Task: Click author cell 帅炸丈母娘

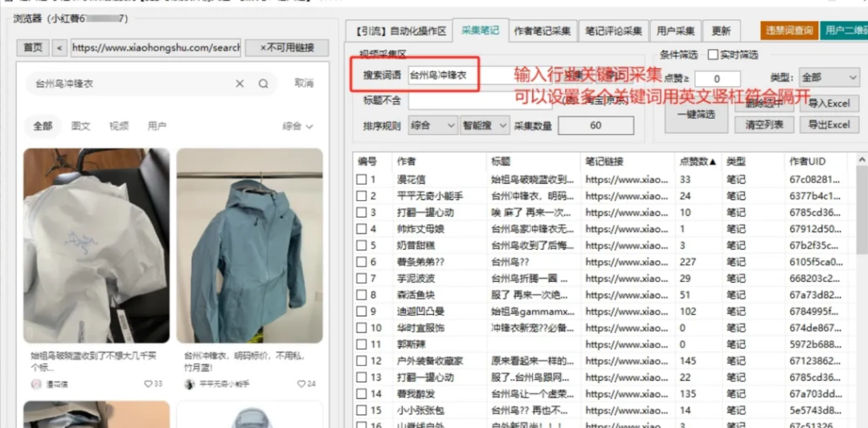Action: click(420, 229)
